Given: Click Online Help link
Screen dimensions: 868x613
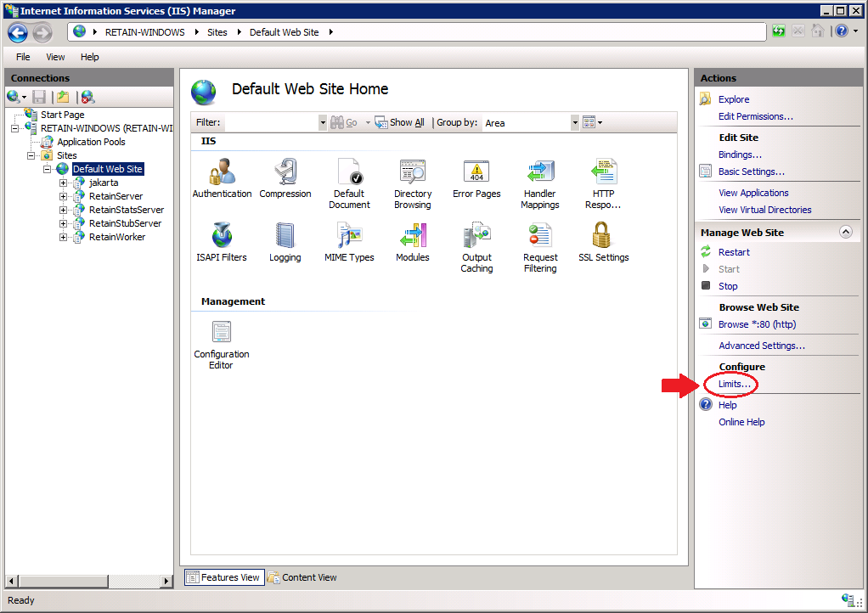Looking at the screenshot, I should [741, 422].
